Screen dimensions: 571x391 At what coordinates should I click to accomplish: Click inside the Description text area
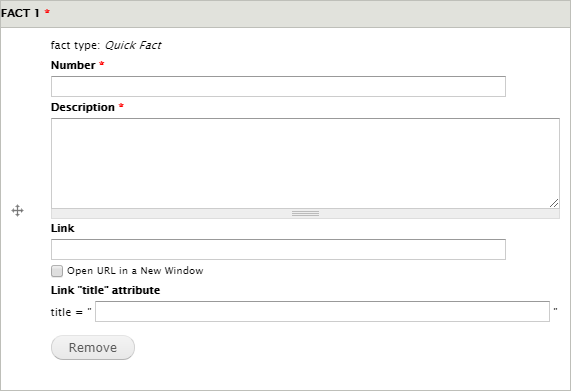(x=305, y=163)
